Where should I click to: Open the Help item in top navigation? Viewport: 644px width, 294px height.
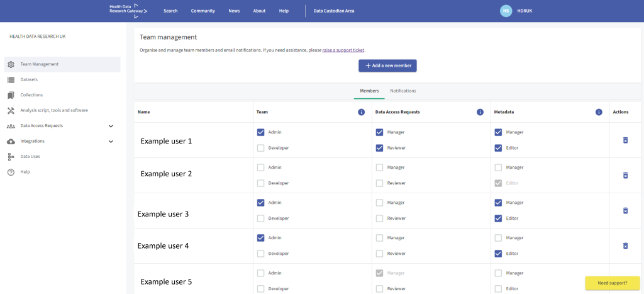pyautogui.click(x=284, y=11)
